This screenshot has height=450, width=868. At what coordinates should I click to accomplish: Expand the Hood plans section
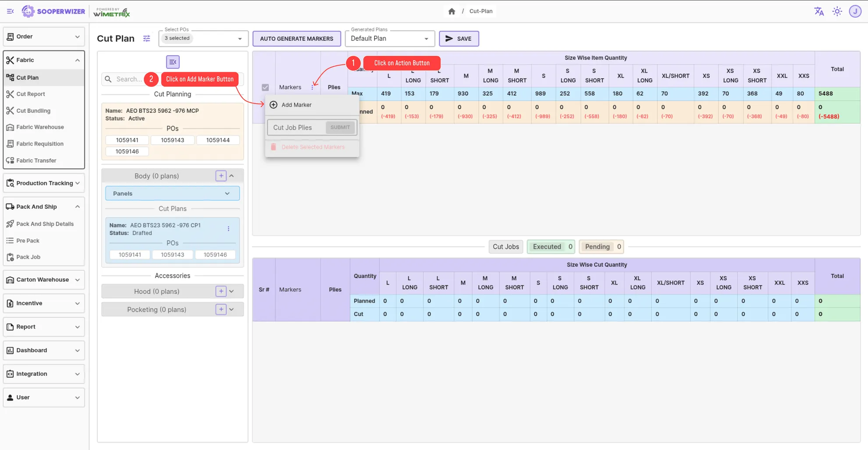click(x=231, y=291)
